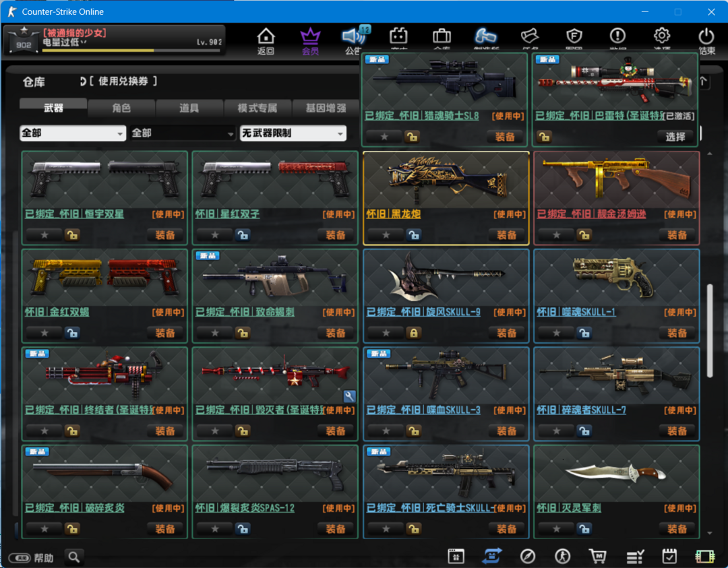The image size is (728, 568).
Task: Open the handshake icon in top bar
Action: [530, 36]
